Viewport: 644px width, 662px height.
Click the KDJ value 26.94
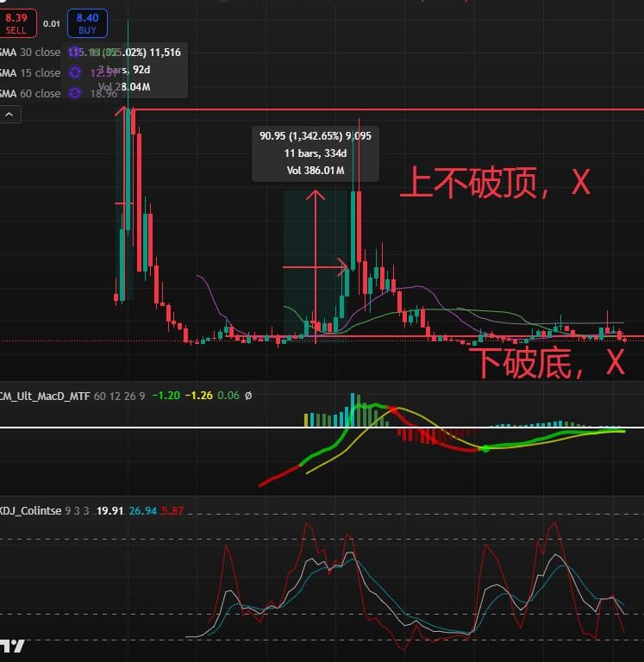coord(143,511)
